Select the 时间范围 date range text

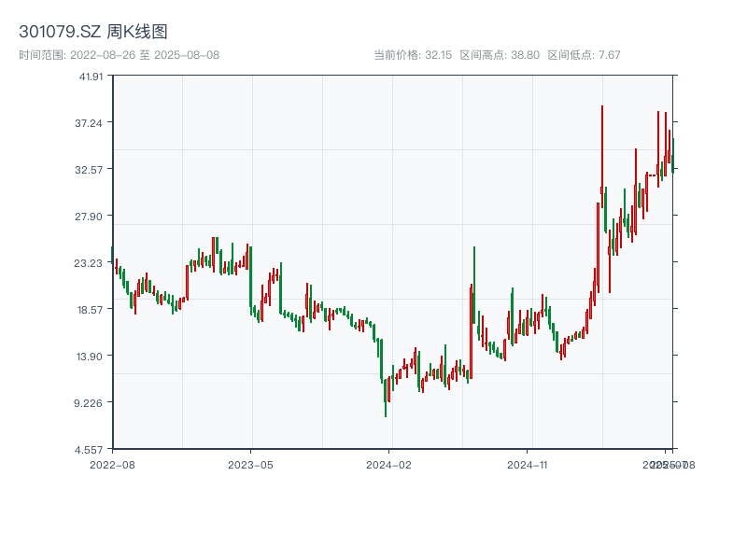pos(120,55)
